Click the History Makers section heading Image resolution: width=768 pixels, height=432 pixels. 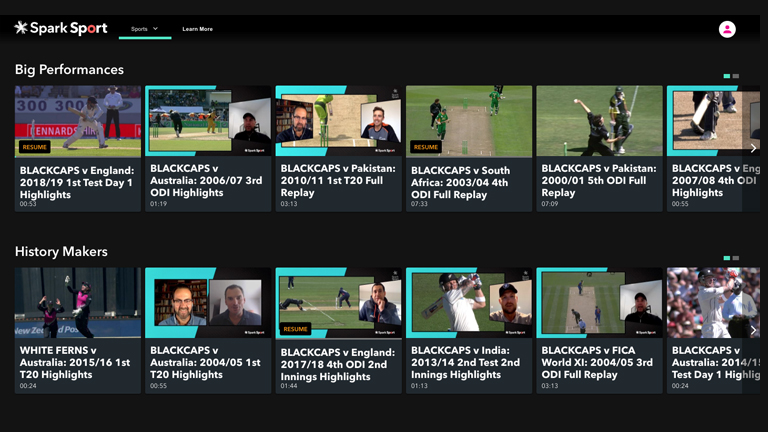pos(61,251)
